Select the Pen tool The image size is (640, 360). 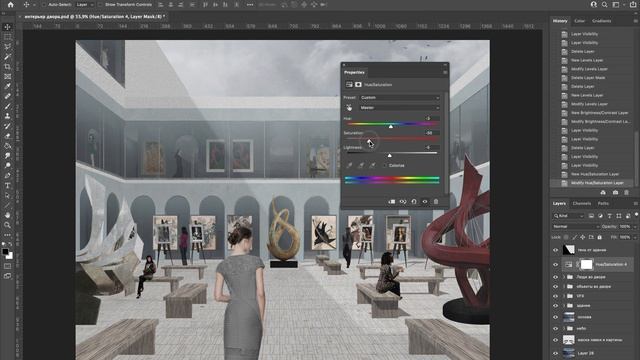click(x=7, y=176)
